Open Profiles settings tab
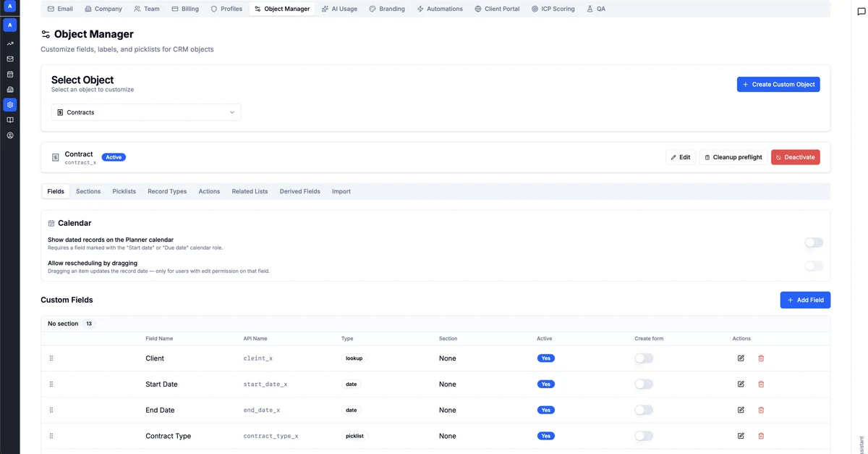 [226, 9]
